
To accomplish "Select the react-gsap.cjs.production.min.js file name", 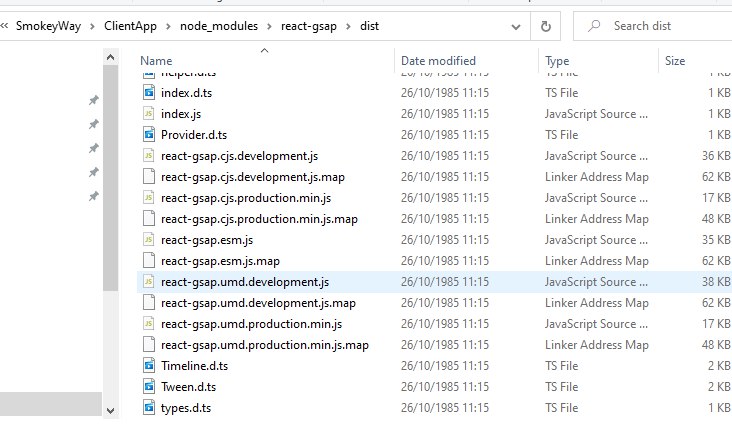I will point(246,198).
